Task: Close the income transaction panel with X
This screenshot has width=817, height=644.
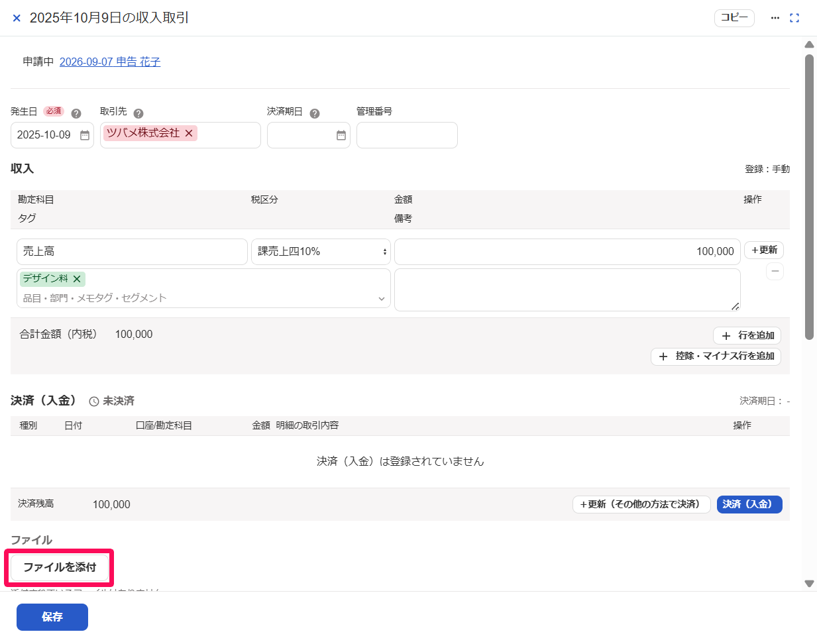Action: pos(17,18)
